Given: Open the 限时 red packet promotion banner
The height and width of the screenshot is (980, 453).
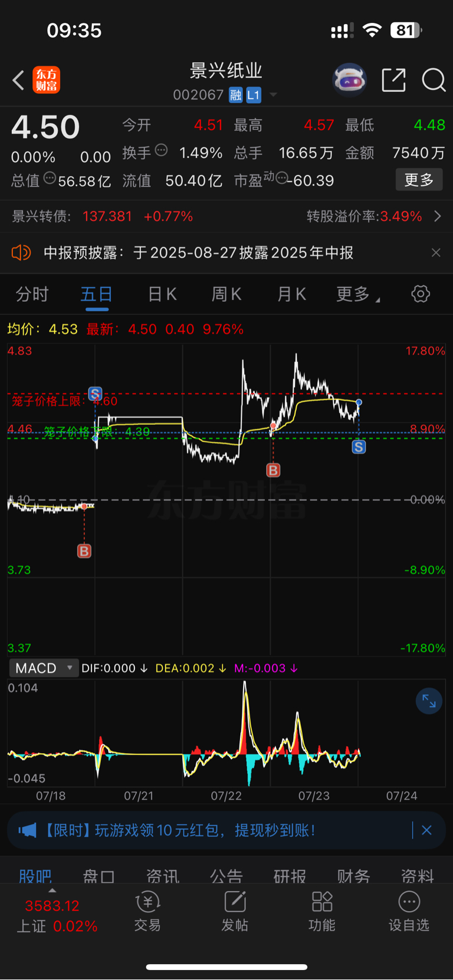Looking at the screenshot, I should coord(226,830).
